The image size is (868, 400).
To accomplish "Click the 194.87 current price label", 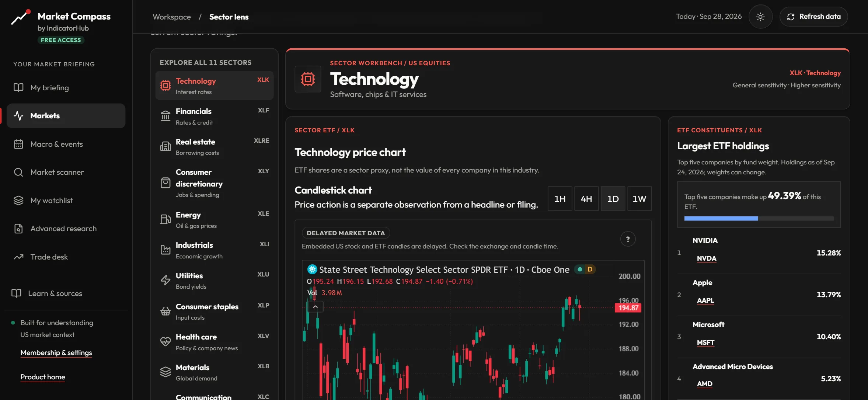I will click(628, 308).
